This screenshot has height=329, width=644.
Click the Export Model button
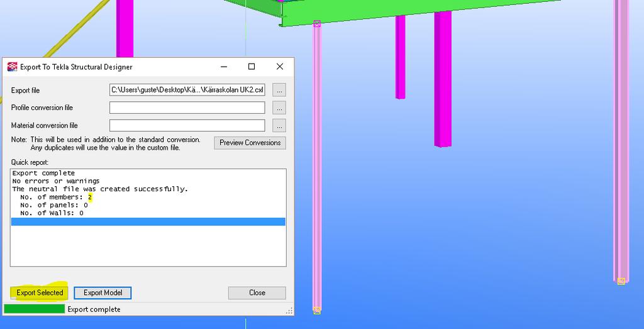click(x=103, y=293)
